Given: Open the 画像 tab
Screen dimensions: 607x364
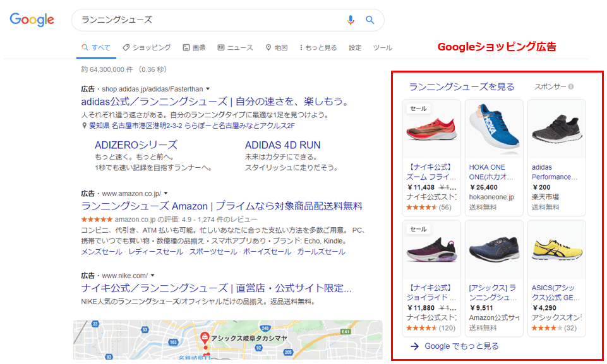Looking at the screenshot, I should [x=195, y=47].
